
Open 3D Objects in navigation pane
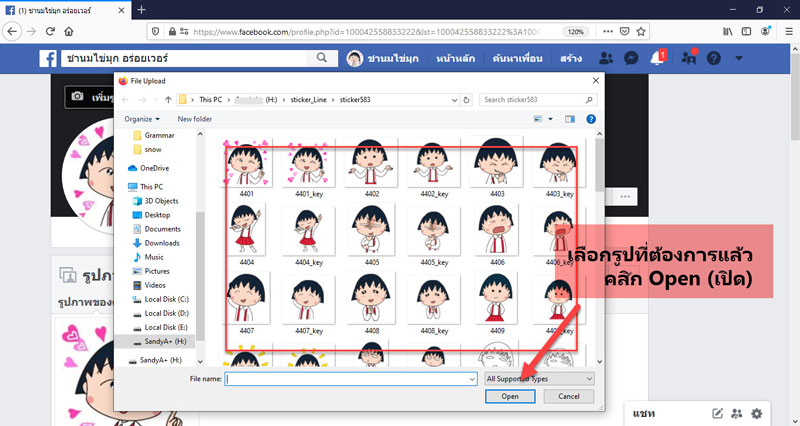pos(156,201)
